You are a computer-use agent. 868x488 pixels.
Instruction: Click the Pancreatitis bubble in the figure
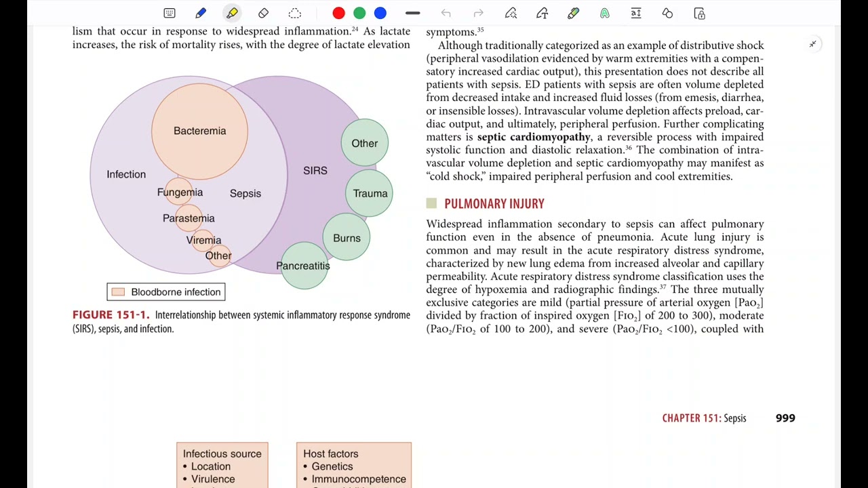click(303, 266)
